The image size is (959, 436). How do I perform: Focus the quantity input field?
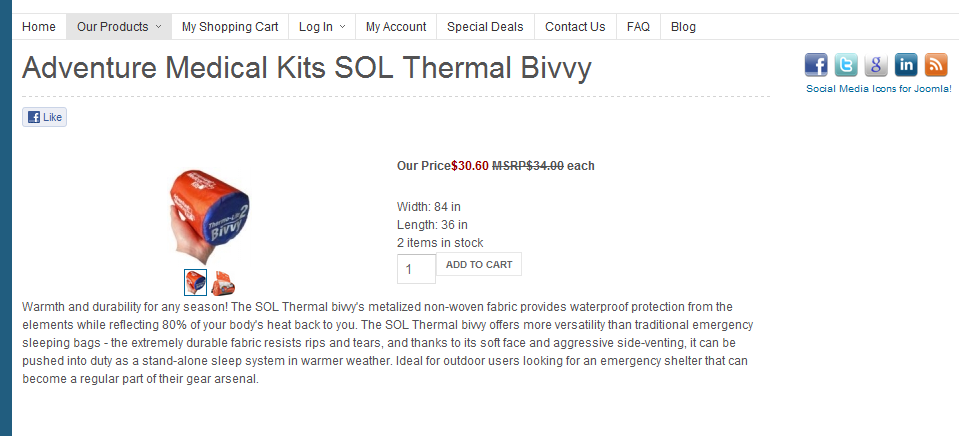416,269
